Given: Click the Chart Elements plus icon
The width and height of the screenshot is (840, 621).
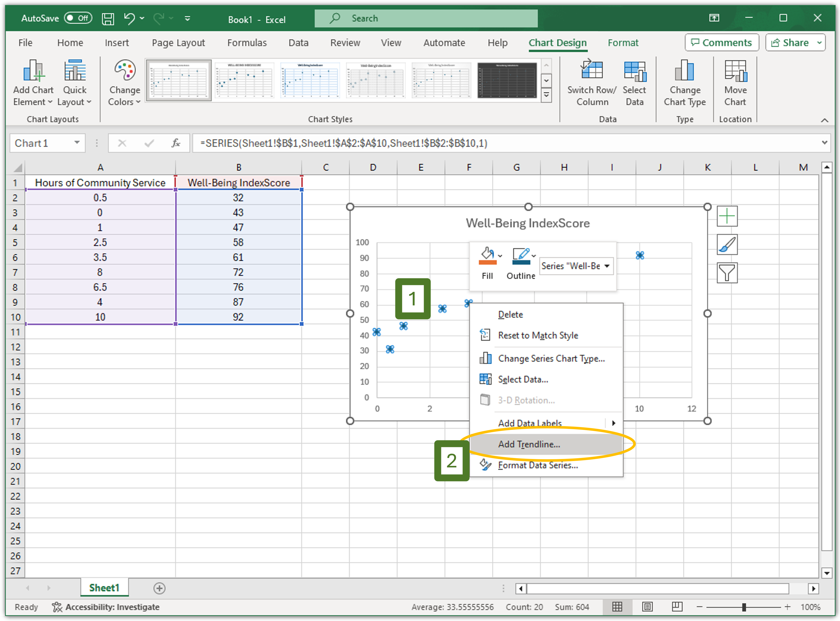Looking at the screenshot, I should 727,217.
